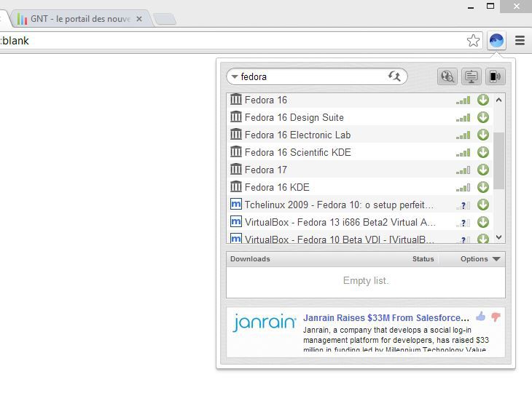
Task: Open the Chrome hamburger menu
Action: click(520, 41)
